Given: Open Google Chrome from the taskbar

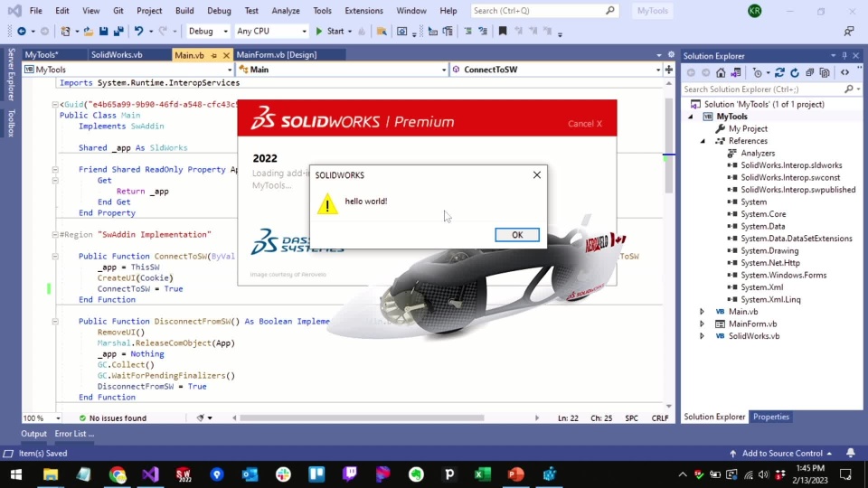Looking at the screenshot, I should tap(118, 474).
